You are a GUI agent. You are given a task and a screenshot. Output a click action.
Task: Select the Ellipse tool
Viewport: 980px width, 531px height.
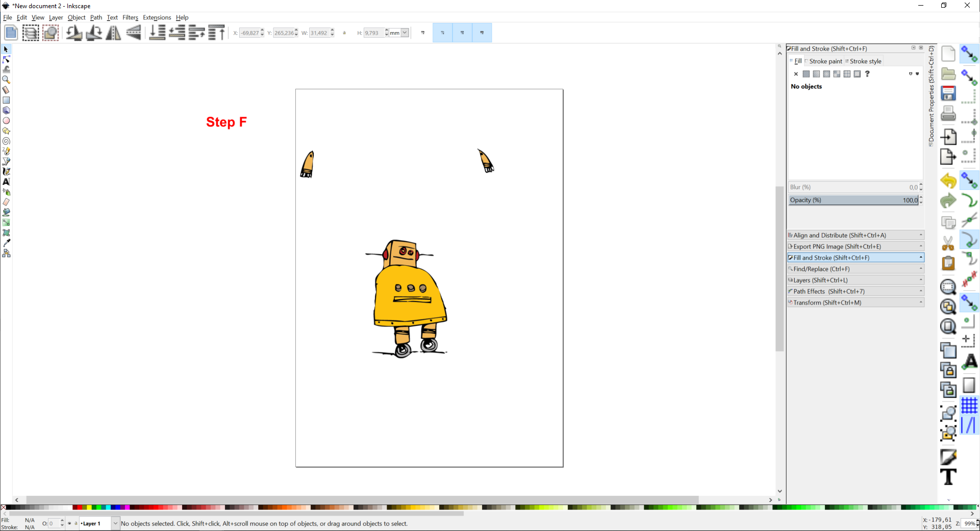click(x=7, y=121)
